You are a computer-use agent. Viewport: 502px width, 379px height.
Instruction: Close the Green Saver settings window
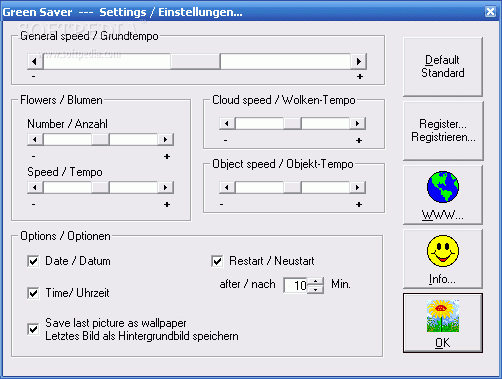click(x=490, y=12)
